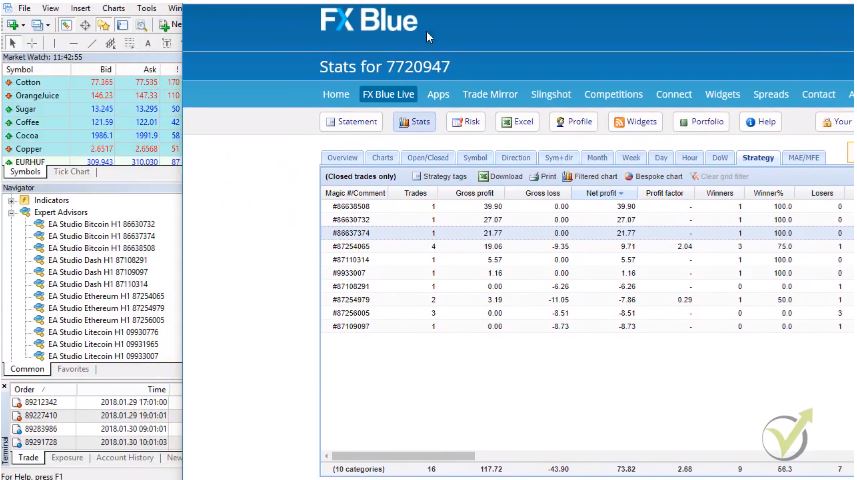Image resolution: width=857 pixels, height=480 pixels.
Task: Open the Tools menu
Action: [146, 8]
